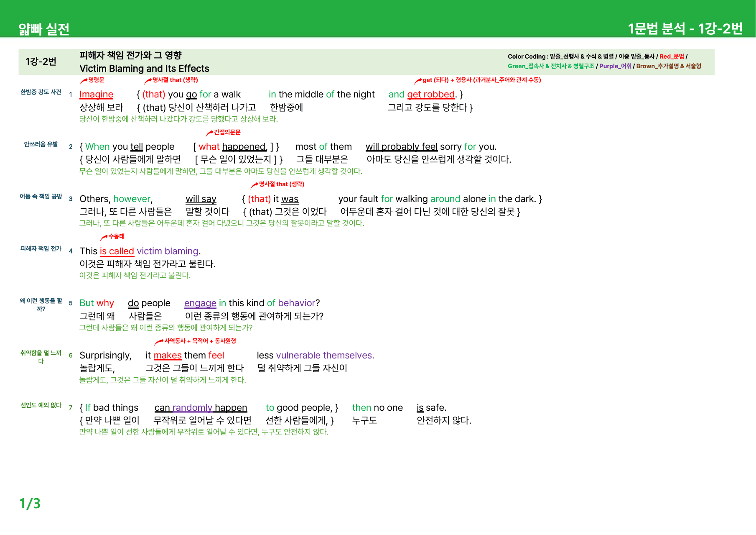Click 'in the middle of the night'
The image size is (756, 535).
click(322, 95)
